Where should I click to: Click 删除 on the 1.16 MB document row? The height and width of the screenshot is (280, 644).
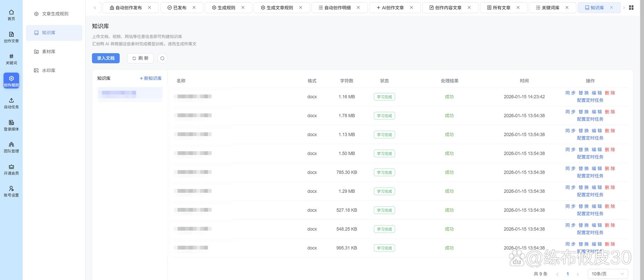pyautogui.click(x=610, y=93)
